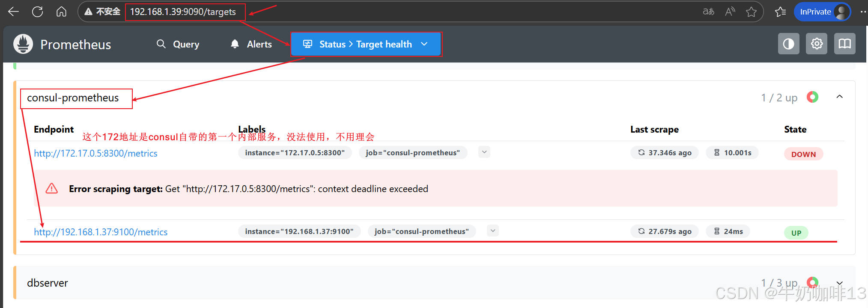Click the Prometheus flame logo
This screenshot has width=868, height=308.
tap(23, 44)
